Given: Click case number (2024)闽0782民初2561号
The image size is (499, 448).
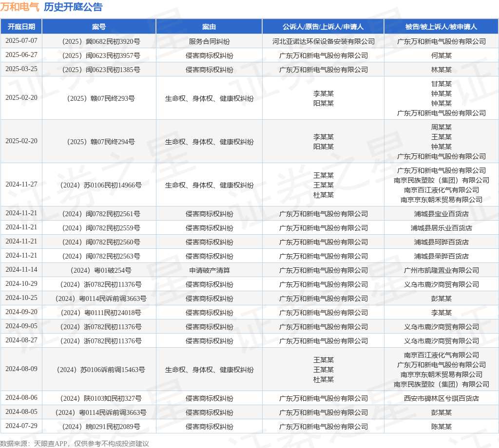Looking at the screenshot, I should [101, 214].
